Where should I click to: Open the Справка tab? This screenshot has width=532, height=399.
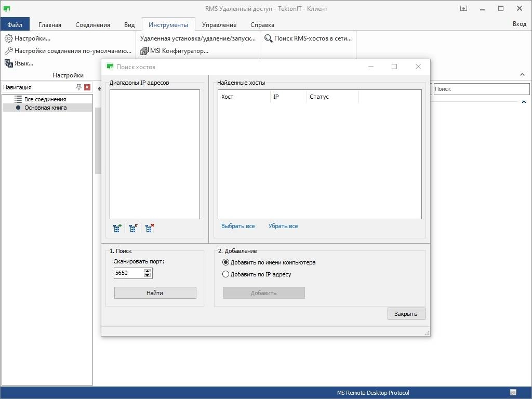point(262,25)
